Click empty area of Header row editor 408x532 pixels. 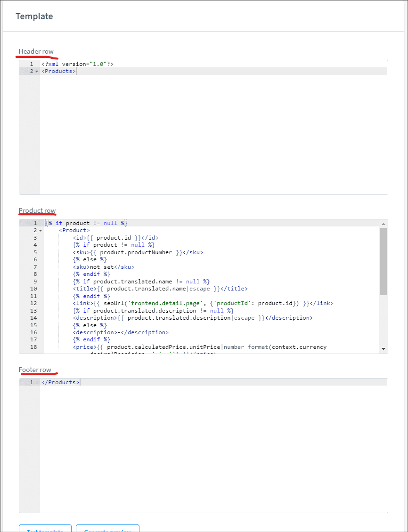click(x=213, y=134)
